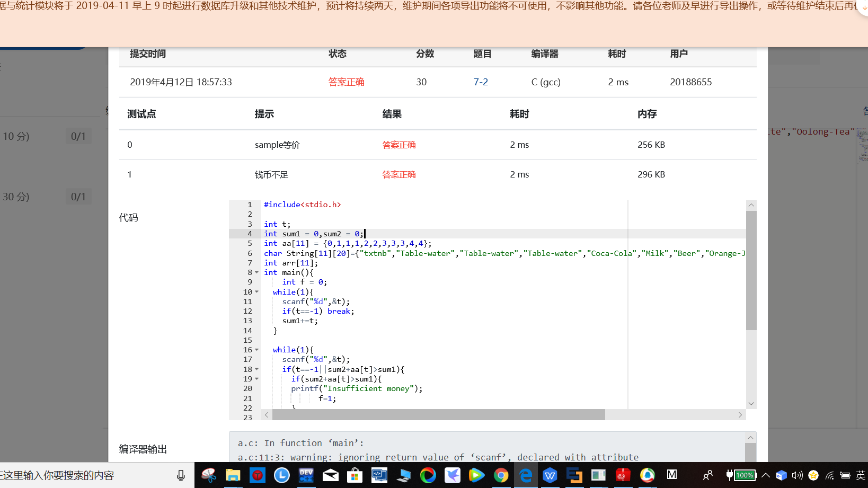Open the multicolor circle browser icon in taskbar
This screenshot has height=488, width=868.
point(428,475)
